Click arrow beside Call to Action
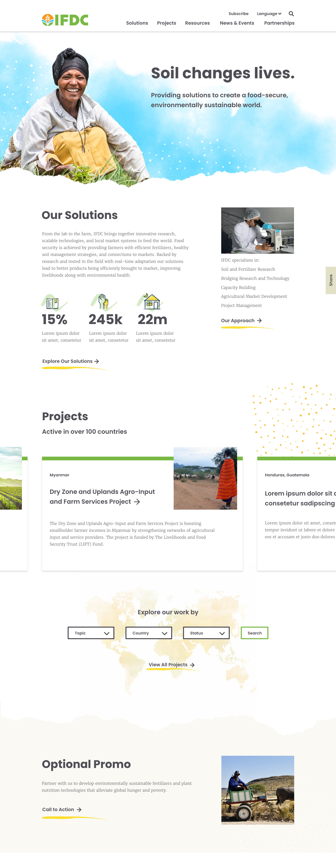 (x=79, y=809)
